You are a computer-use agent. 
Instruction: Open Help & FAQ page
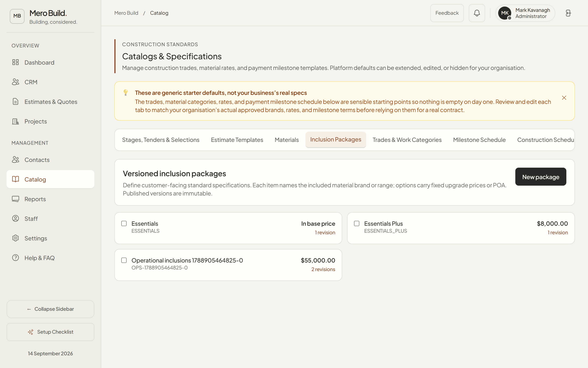click(x=50, y=258)
